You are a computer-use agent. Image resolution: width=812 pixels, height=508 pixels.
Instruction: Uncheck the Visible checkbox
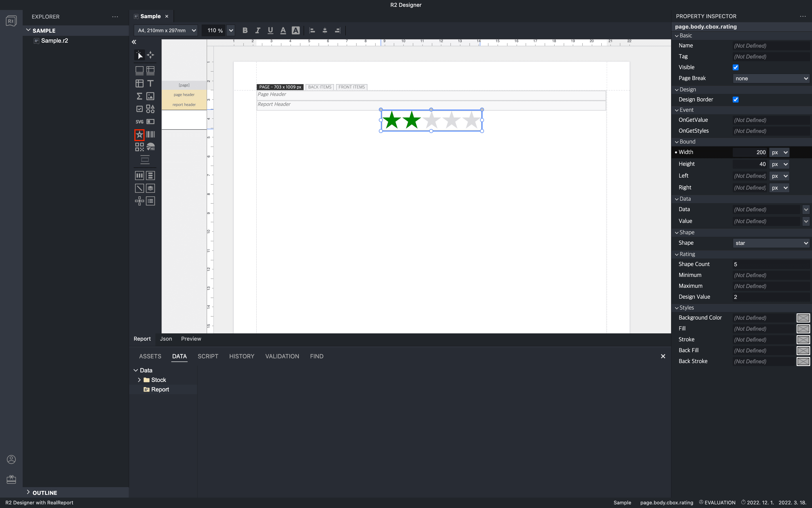pyautogui.click(x=736, y=67)
